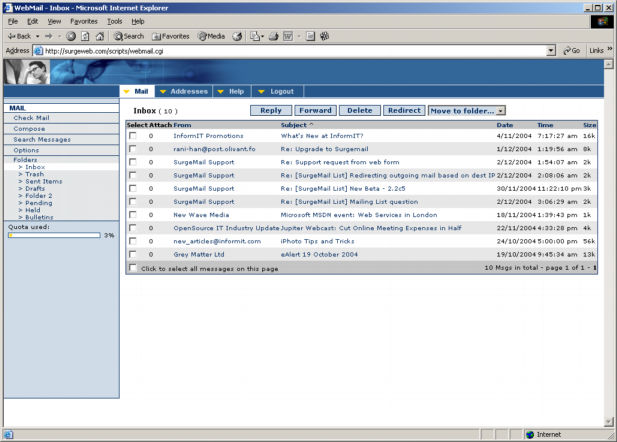Check the InformIT Promotions message checkbox
The width and height of the screenshot is (617, 442).
click(133, 135)
